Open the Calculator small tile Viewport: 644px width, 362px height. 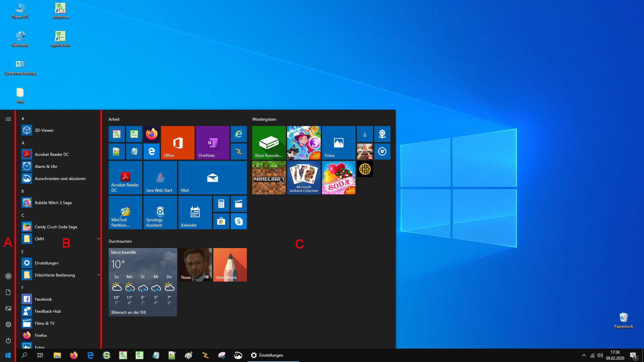221,204
